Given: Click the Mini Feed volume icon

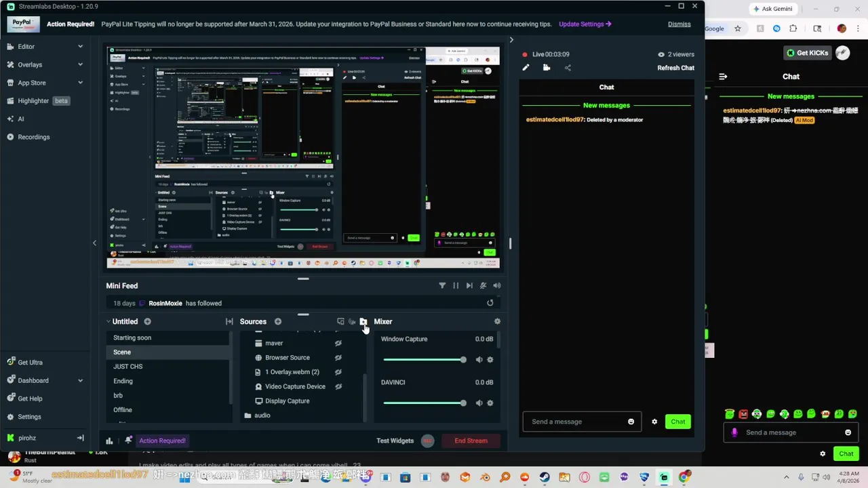Looking at the screenshot, I should coord(496,286).
